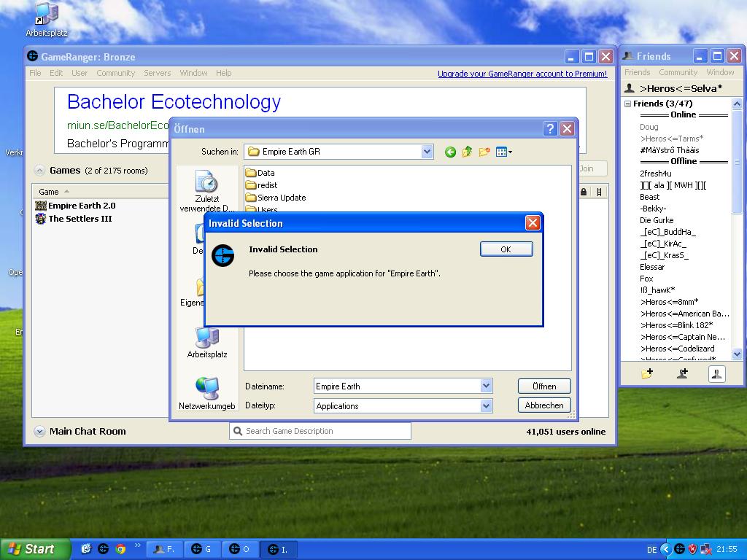Click the up one folder level icon

(467, 152)
